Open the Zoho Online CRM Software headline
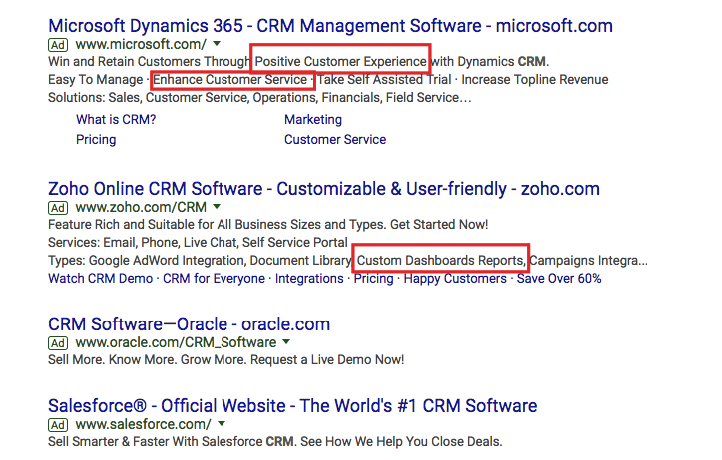 click(x=323, y=188)
